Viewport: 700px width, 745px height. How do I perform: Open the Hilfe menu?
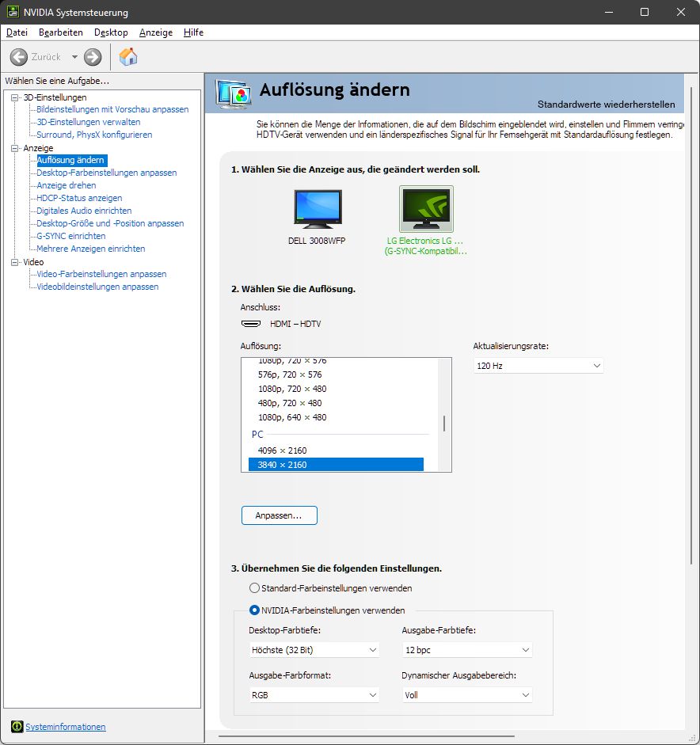(x=193, y=32)
